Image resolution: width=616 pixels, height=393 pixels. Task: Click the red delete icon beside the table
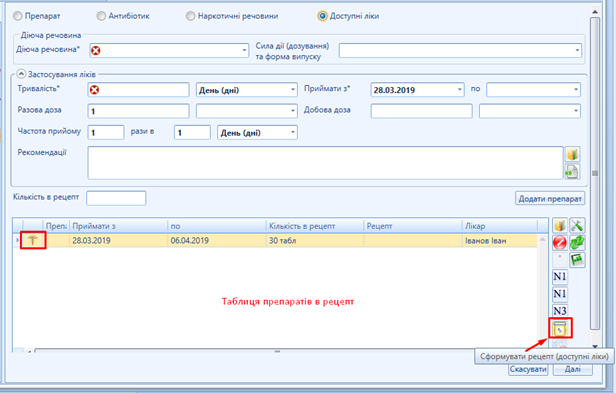(x=560, y=243)
